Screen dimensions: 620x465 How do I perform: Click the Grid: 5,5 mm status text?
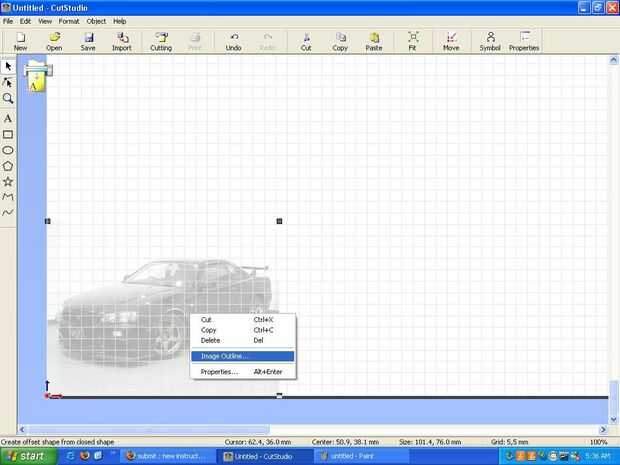(510, 442)
